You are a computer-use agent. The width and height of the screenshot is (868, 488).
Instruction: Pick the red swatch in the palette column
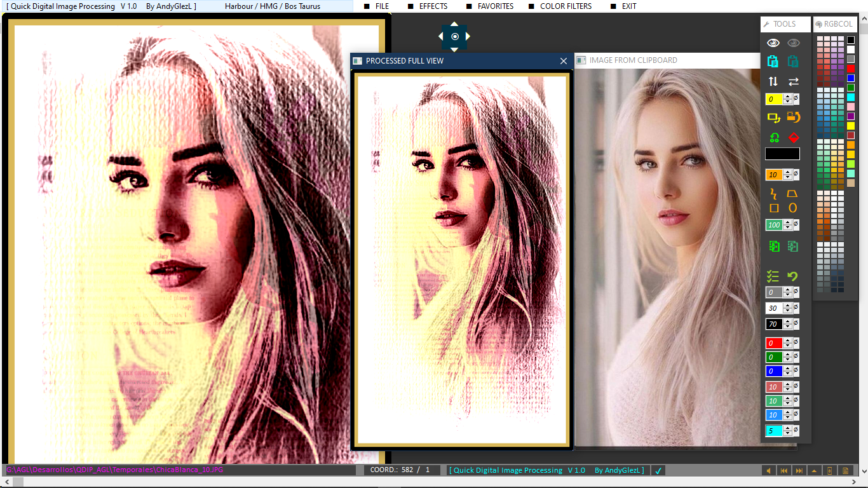(x=851, y=69)
